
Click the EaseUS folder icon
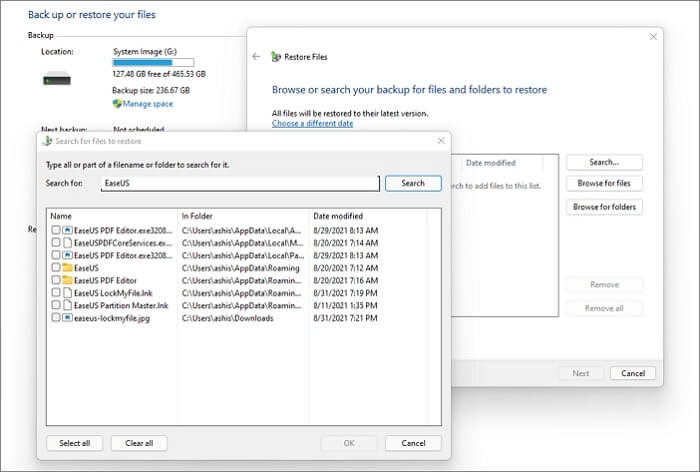tap(67, 268)
